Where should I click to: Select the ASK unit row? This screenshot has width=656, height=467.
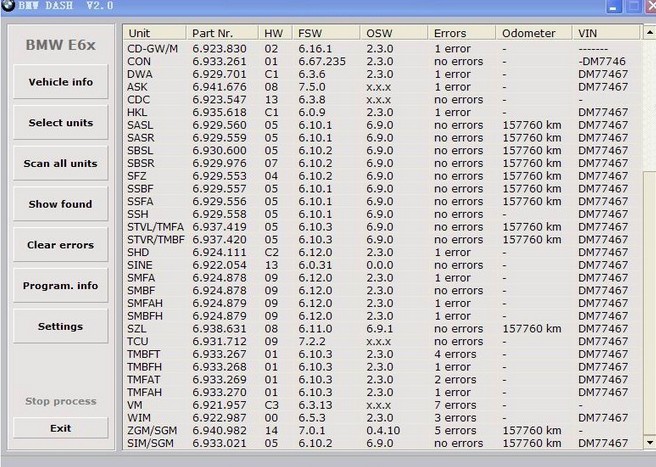(x=383, y=87)
